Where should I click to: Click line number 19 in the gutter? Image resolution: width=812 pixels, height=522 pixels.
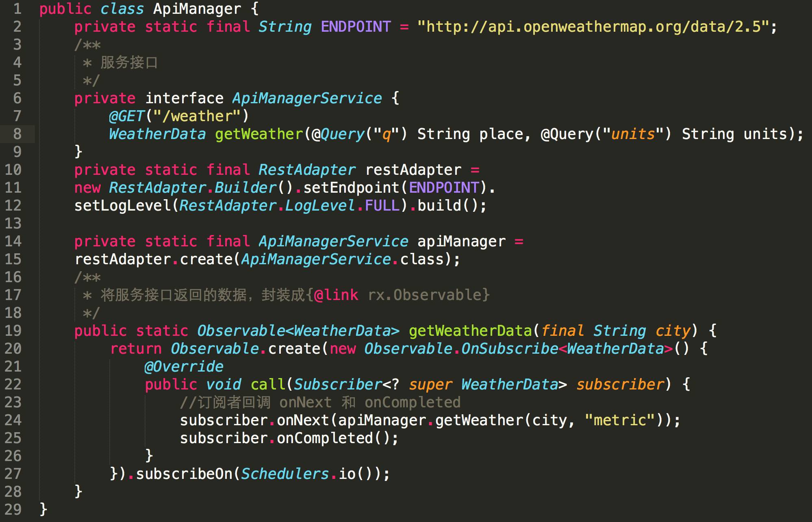click(13, 331)
